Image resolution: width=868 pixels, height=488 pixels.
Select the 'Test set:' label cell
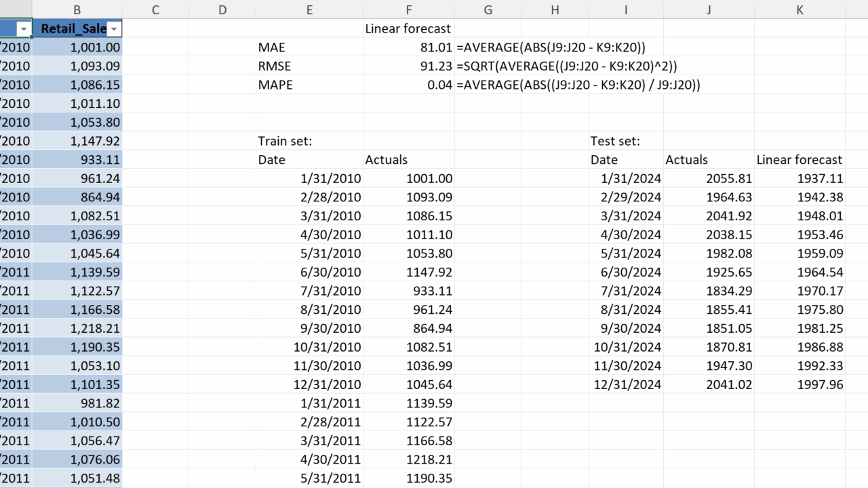point(625,141)
